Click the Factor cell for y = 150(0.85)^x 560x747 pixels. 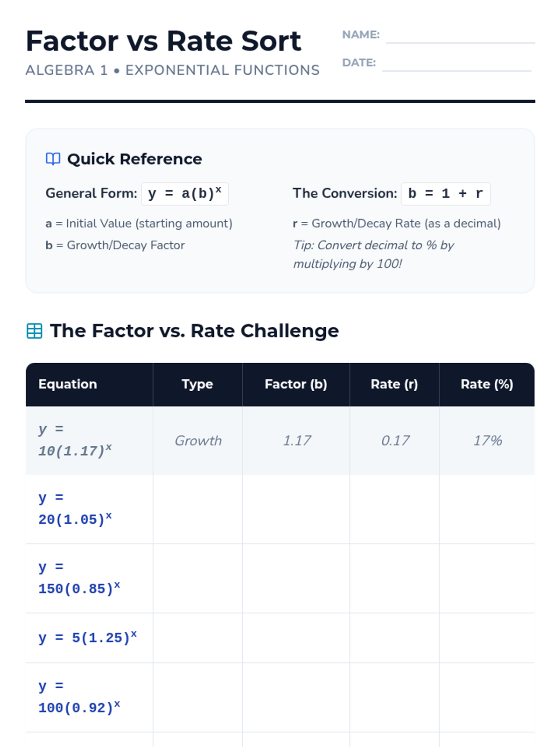coord(296,578)
